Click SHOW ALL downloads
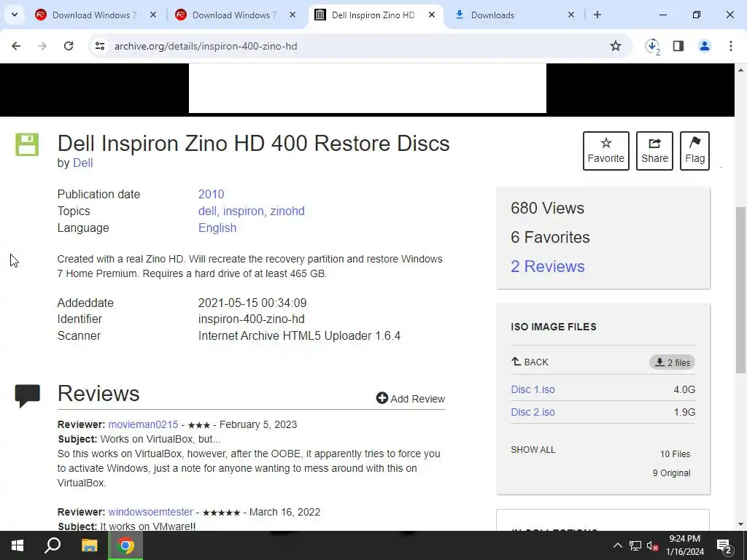747x560 pixels. point(533,449)
